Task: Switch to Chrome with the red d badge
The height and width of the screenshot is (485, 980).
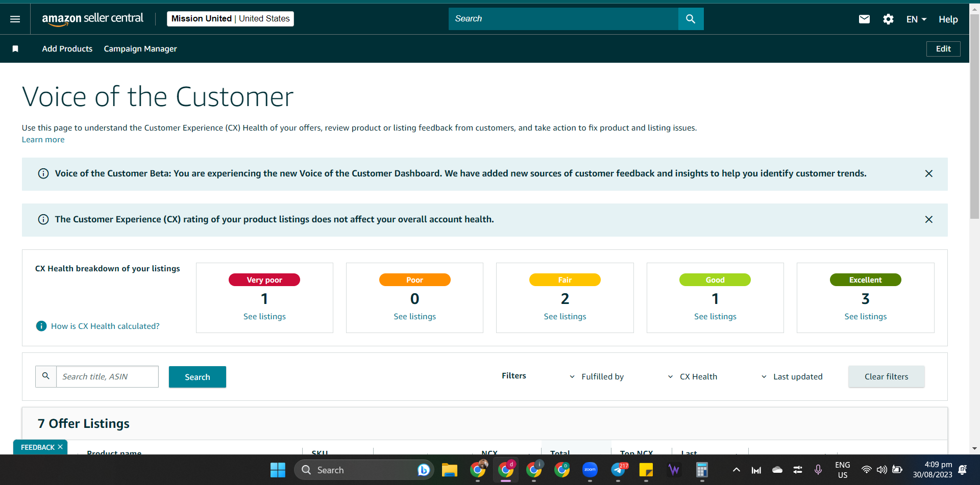Action: (x=506, y=470)
